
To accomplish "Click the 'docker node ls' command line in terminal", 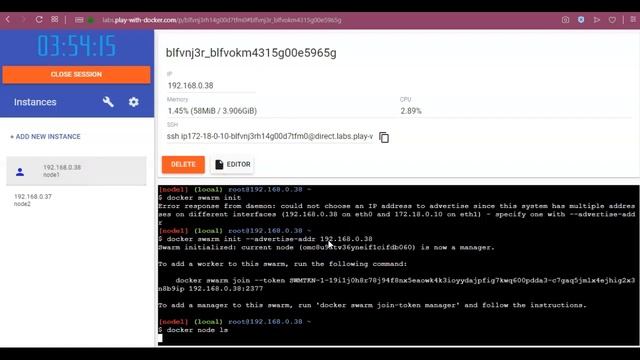I will coord(193,330).
